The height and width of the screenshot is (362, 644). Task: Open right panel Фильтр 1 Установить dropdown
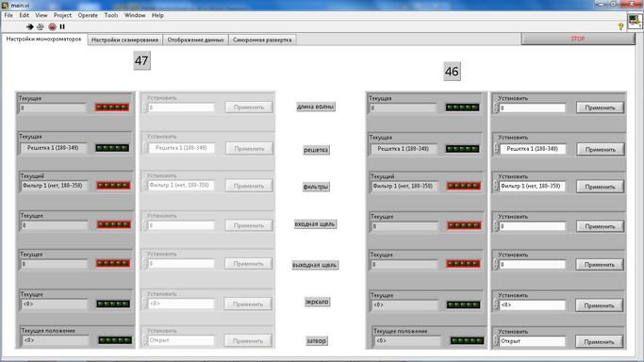click(x=533, y=186)
